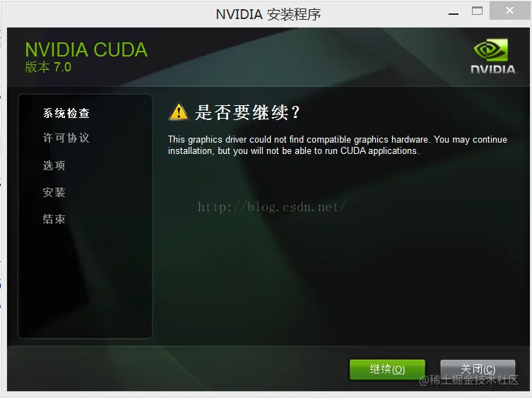The width and height of the screenshot is (532, 399).
Task: Jump to the 结束 step in the sidebar
Action: pos(54,219)
